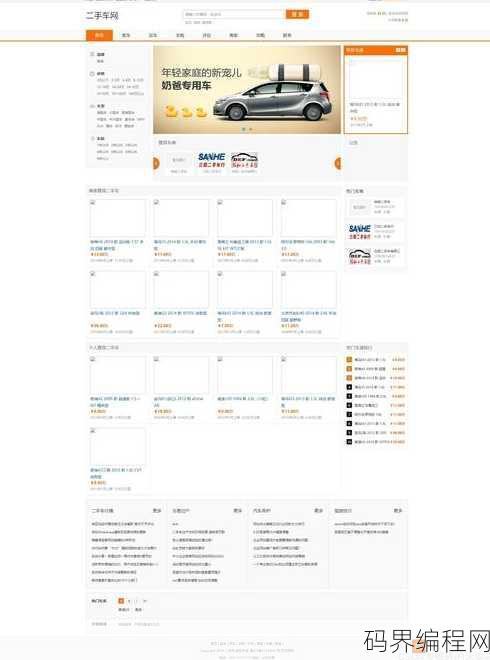This screenshot has height=660, width=490.
Task: Select the first banner slide indicator dot
Action: (x=243, y=129)
